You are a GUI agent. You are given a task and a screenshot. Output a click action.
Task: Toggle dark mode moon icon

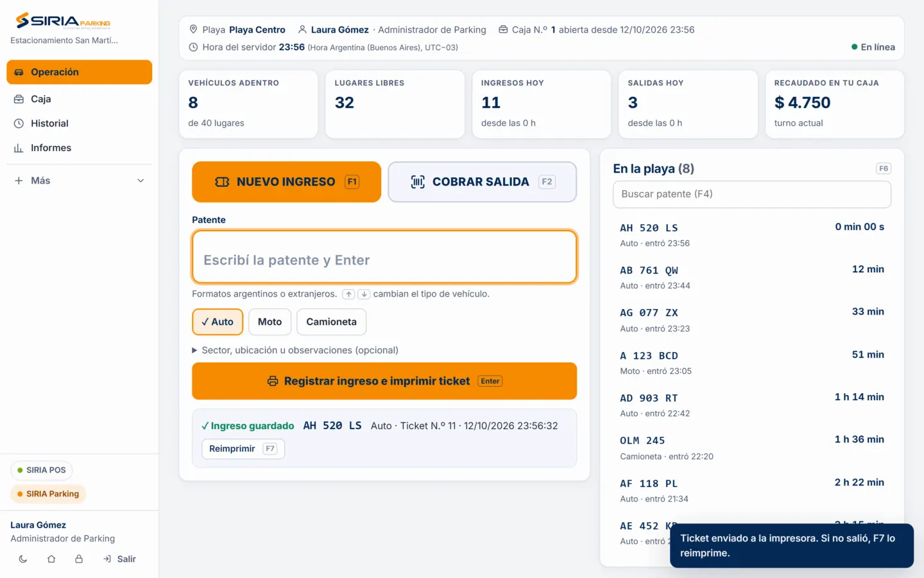point(23,559)
